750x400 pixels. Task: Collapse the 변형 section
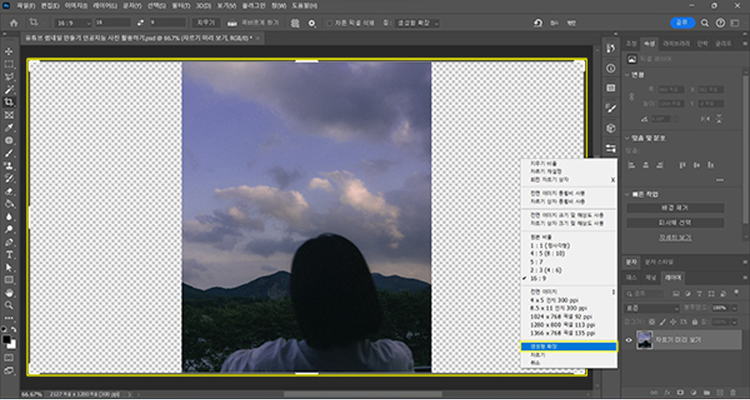pyautogui.click(x=628, y=75)
